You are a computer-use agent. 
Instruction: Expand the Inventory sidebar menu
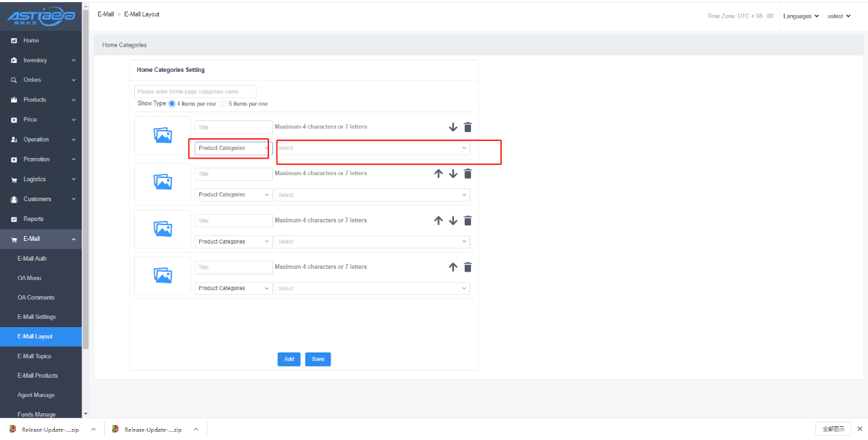point(41,60)
